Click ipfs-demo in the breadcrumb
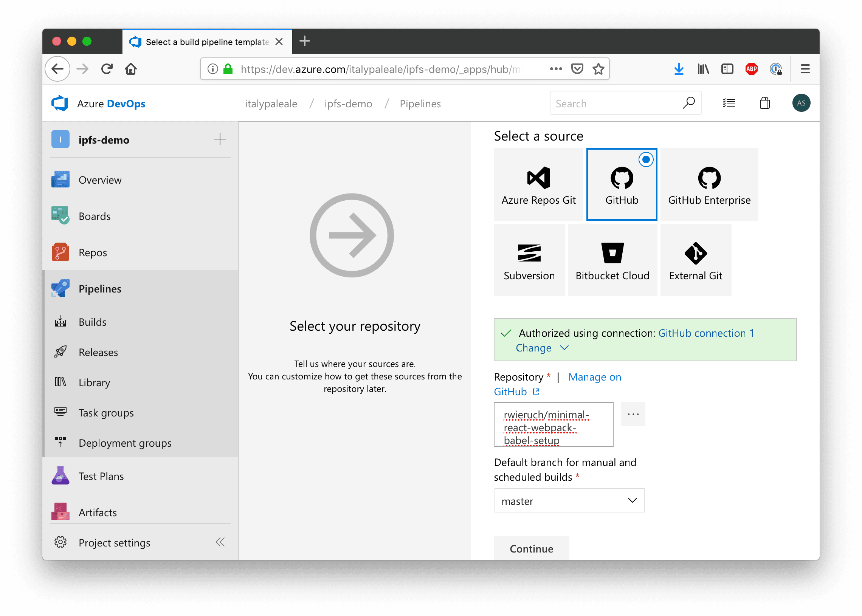This screenshot has width=862, height=616. coord(348,104)
